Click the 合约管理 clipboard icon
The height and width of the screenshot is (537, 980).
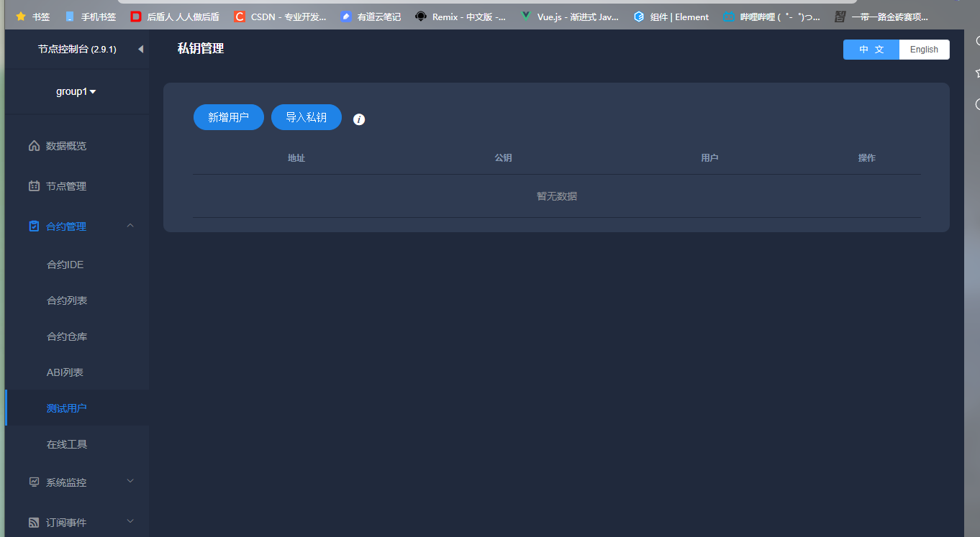coord(34,226)
